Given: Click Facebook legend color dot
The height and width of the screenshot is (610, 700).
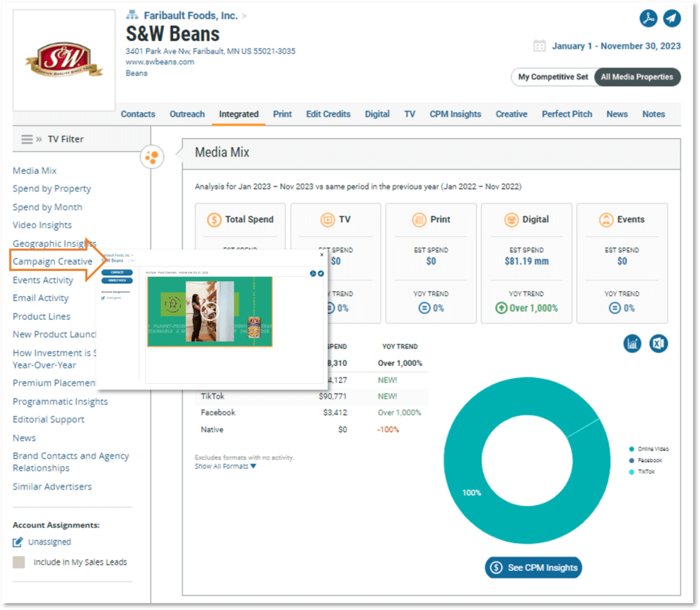Looking at the screenshot, I should coord(631,460).
